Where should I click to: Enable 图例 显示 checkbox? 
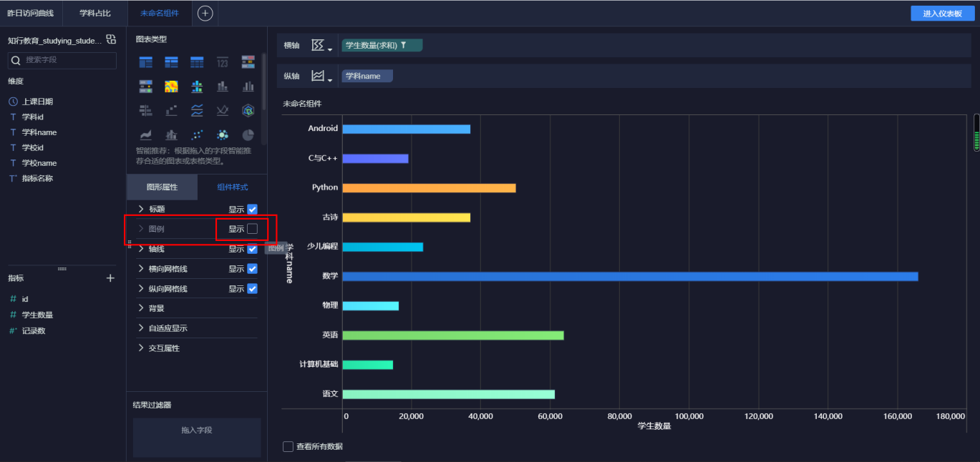point(252,229)
